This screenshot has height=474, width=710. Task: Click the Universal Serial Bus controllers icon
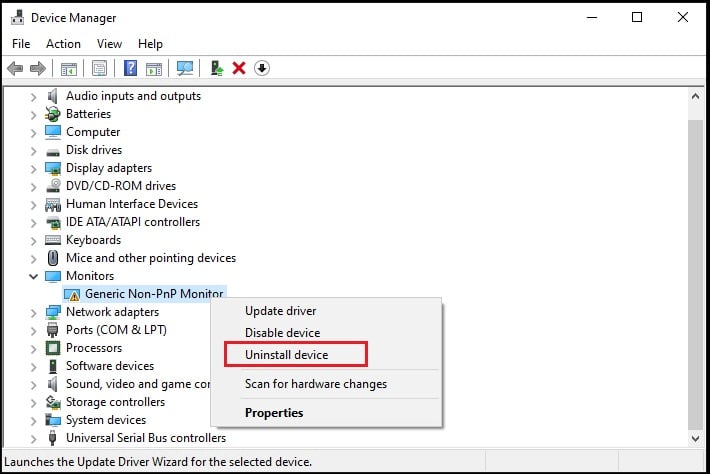[x=53, y=438]
